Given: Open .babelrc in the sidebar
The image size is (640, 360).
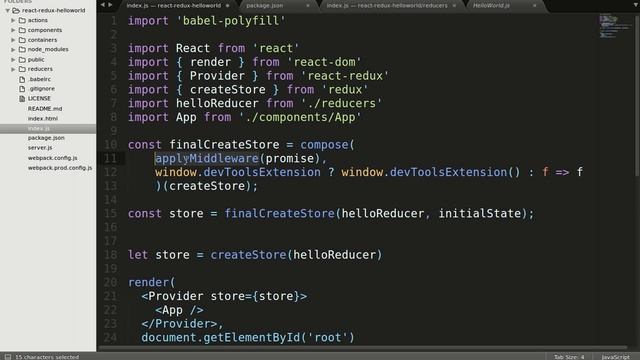Looking at the screenshot, I should [x=40, y=79].
